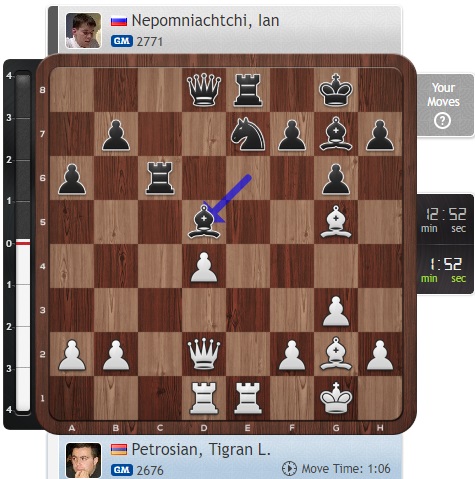The image size is (475, 479).
Task: Open the Nepomniachtchi, Ian player name
Action: click(x=205, y=21)
